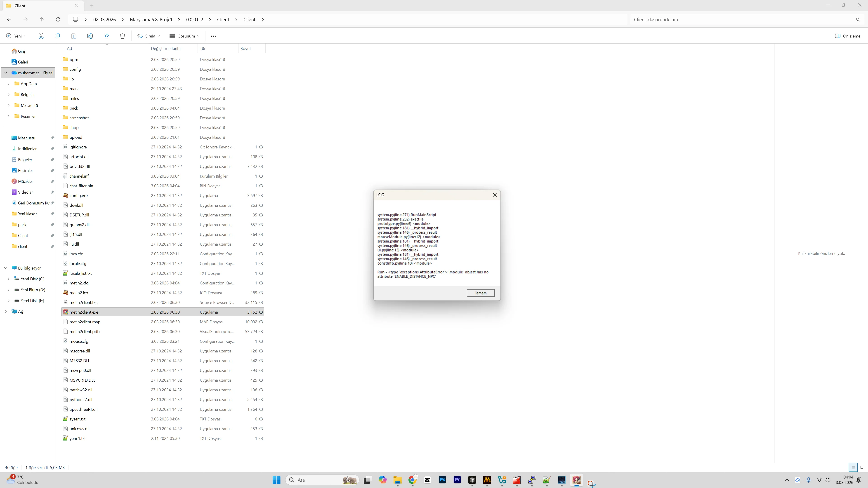Open the three-dots more options menu
868x488 pixels.
click(x=214, y=36)
